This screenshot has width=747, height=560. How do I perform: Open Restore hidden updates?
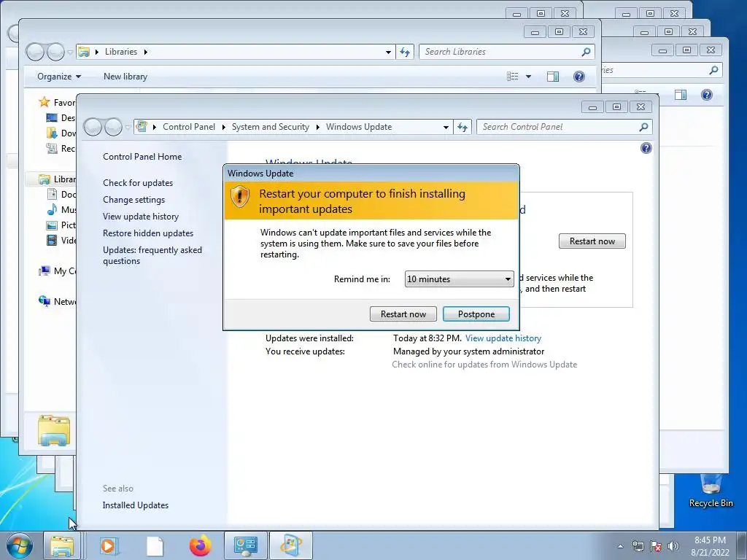tap(148, 233)
